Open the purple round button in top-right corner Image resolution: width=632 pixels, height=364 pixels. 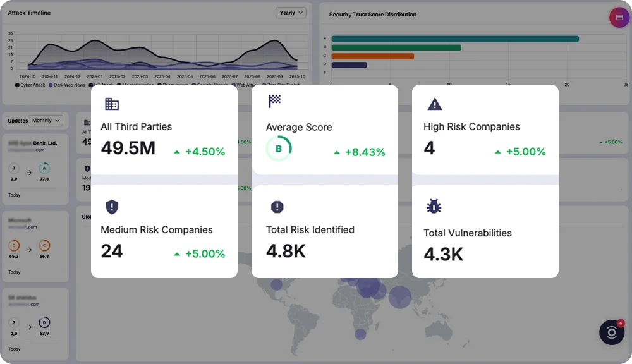(x=619, y=17)
